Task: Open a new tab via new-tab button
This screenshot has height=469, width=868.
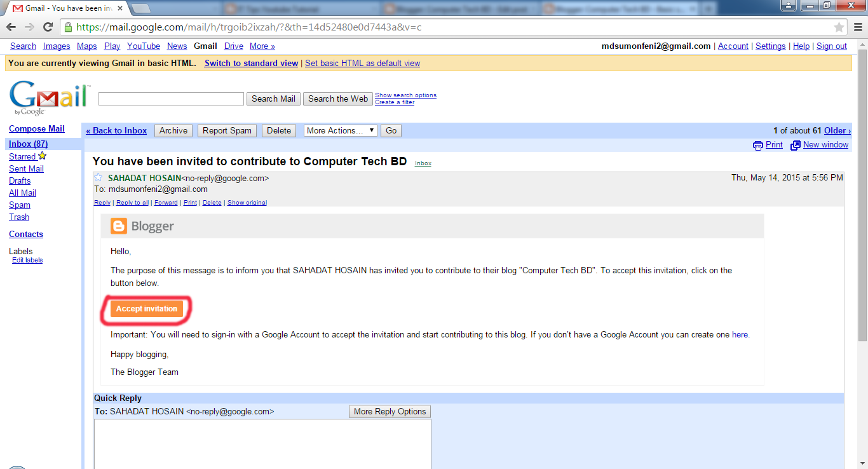Action: pyautogui.click(x=141, y=8)
